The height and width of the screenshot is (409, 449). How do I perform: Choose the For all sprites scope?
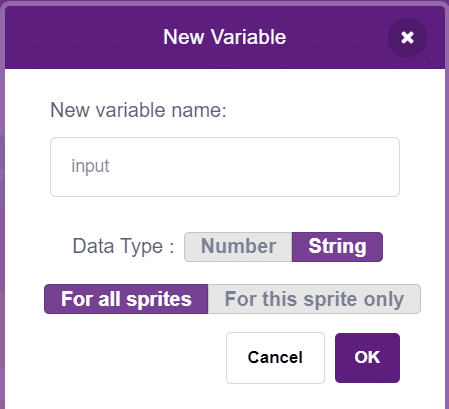(126, 299)
